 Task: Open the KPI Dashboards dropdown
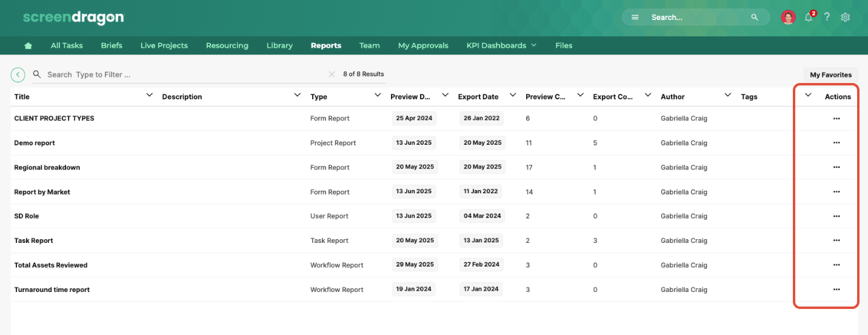(x=501, y=45)
